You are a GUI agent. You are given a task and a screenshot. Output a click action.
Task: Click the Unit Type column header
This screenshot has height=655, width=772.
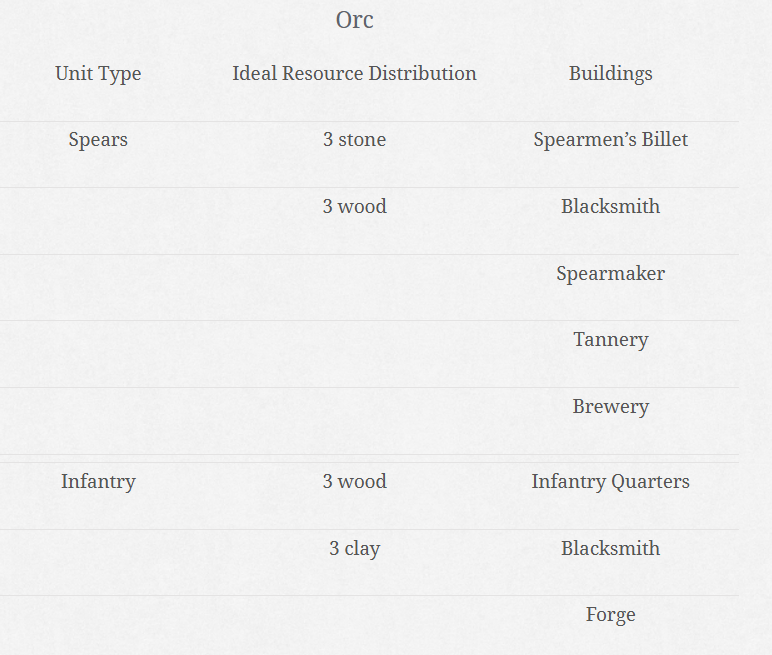(x=98, y=73)
